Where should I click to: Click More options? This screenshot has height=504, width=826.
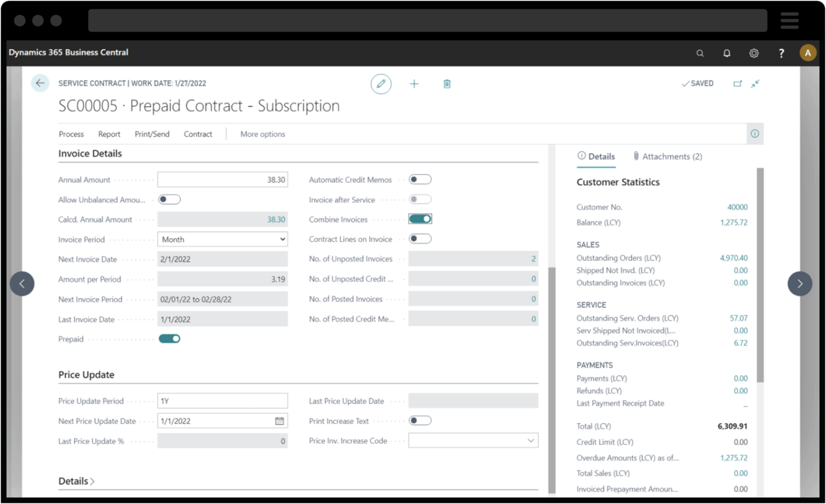coord(263,134)
